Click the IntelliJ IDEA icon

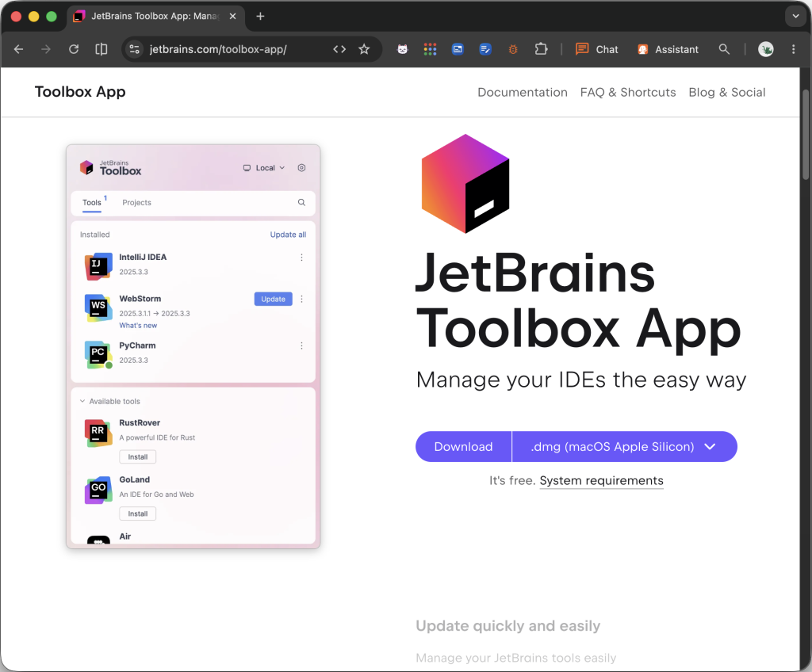[98, 266]
